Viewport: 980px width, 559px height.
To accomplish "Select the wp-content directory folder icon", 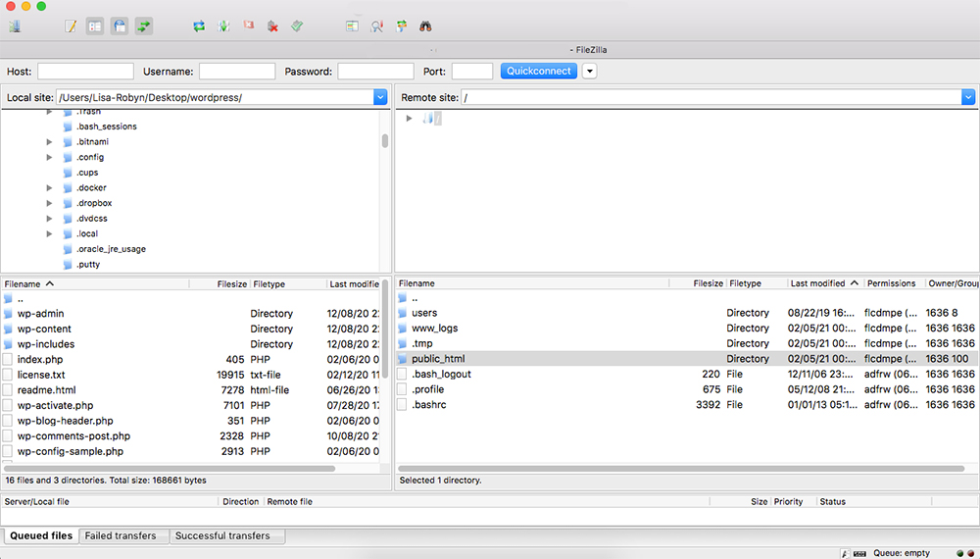I will [x=8, y=329].
